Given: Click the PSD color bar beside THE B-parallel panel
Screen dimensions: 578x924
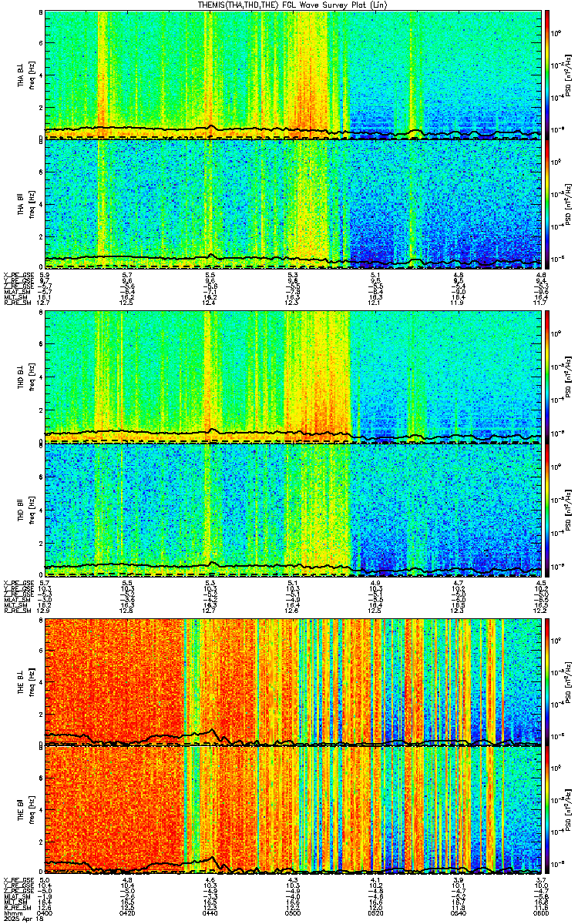Looking at the screenshot, I should coord(547,811).
